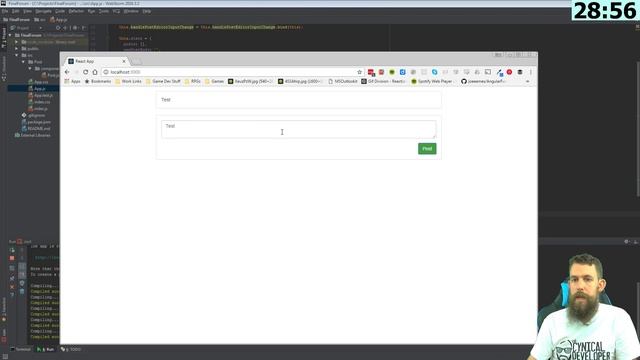Stop the running process red square
Viewport: 640px width, 360px height.
pyautogui.click(x=12, y=258)
